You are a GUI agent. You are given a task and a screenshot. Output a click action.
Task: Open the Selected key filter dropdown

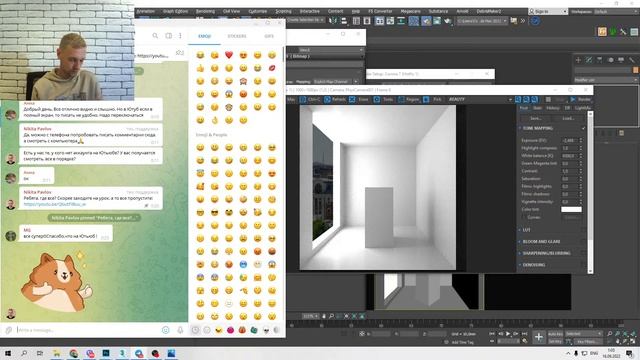pos(584,334)
